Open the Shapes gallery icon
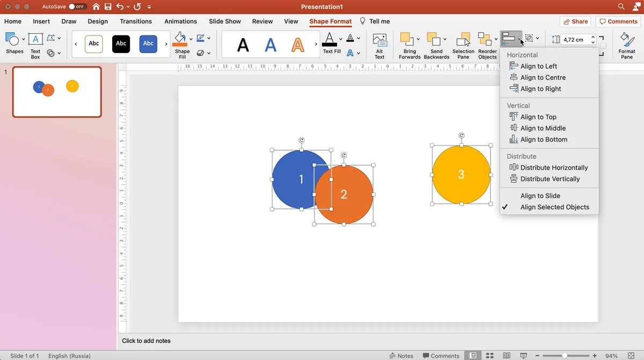 pos(12,39)
